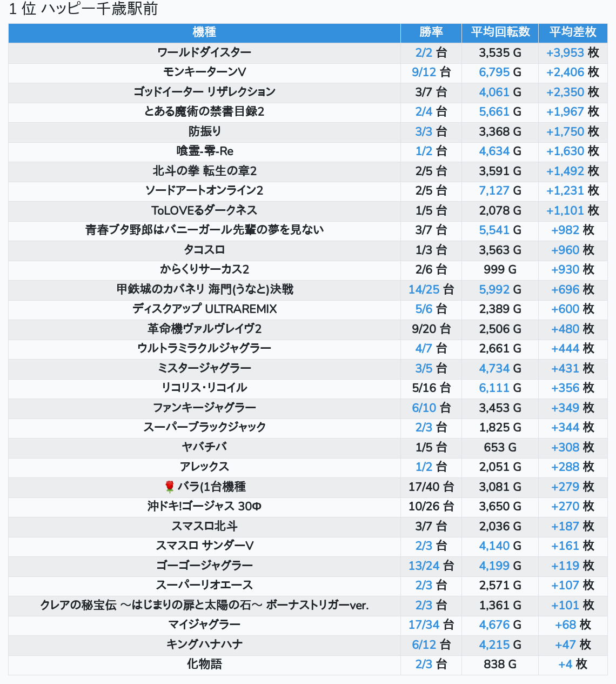This screenshot has height=684, width=616.
Task: Select the とある魔術の禁書目録2 row
Action: [x=308, y=112]
